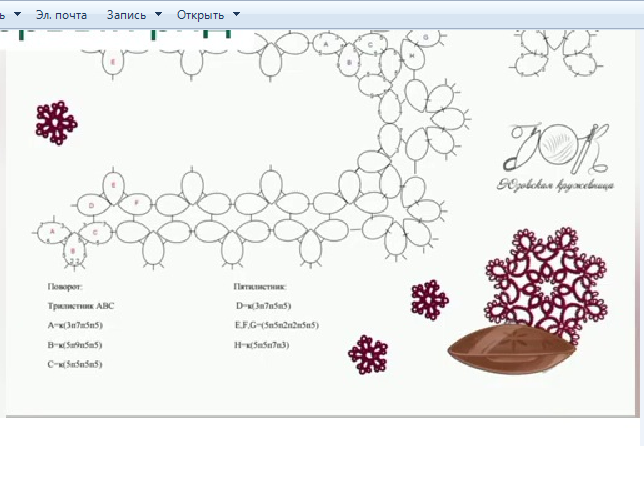This screenshot has height=494, width=644.
Task: Expand the dropdown arrow next to Открыть
Action: (x=236, y=14)
